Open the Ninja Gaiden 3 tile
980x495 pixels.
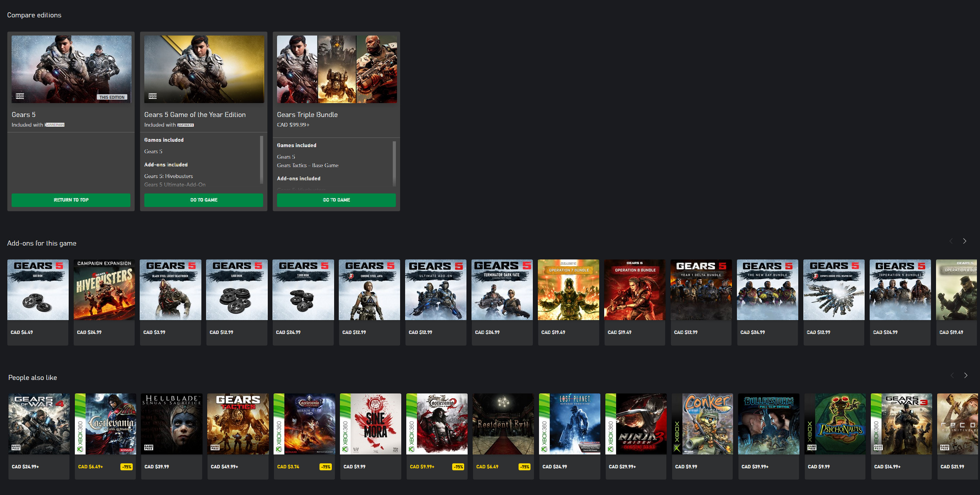636,436
